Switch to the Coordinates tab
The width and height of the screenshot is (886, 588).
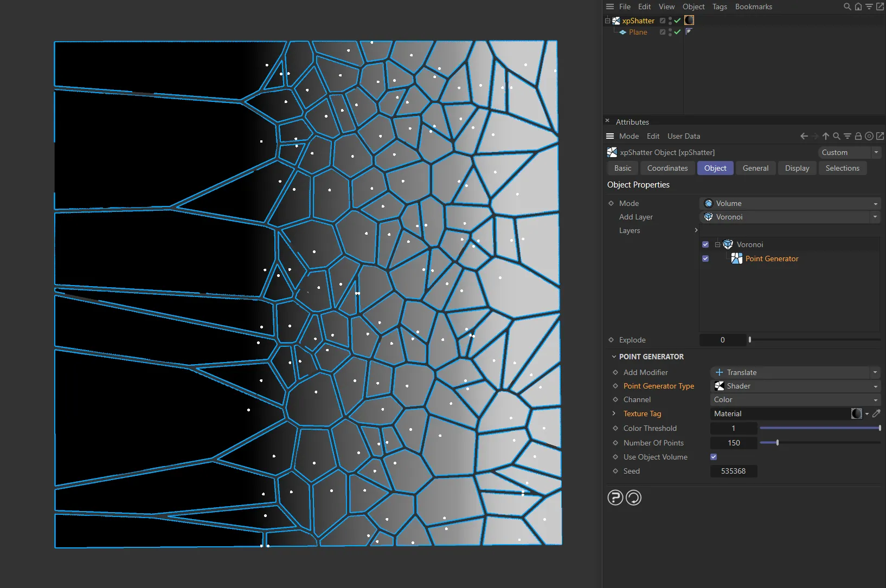coord(666,168)
